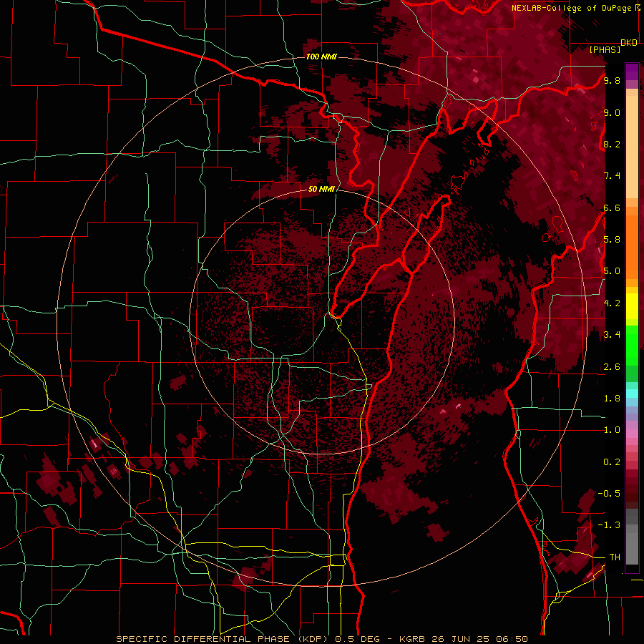644x644 pixels.
Task: Click the 0.5 DEG elevation text
Action: [357, 639]
